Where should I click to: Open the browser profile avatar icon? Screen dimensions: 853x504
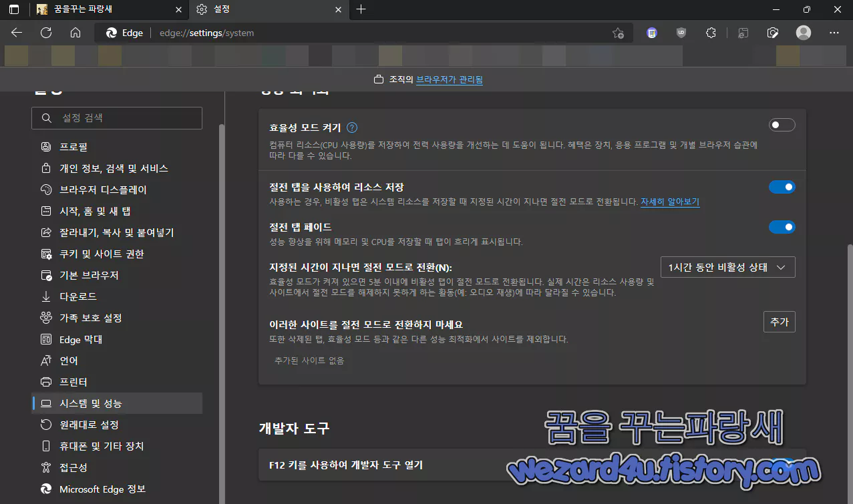[803, 32]
